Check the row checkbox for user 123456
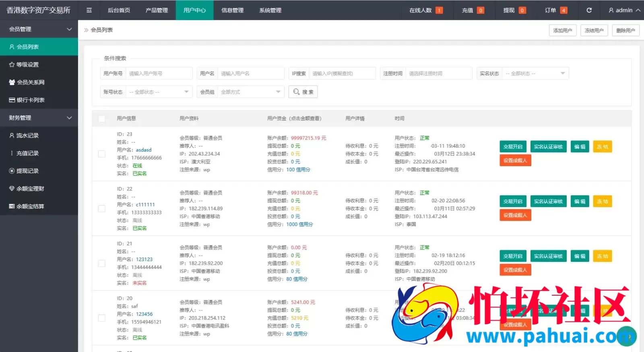 pyautogui.click(x=102, y=318)
